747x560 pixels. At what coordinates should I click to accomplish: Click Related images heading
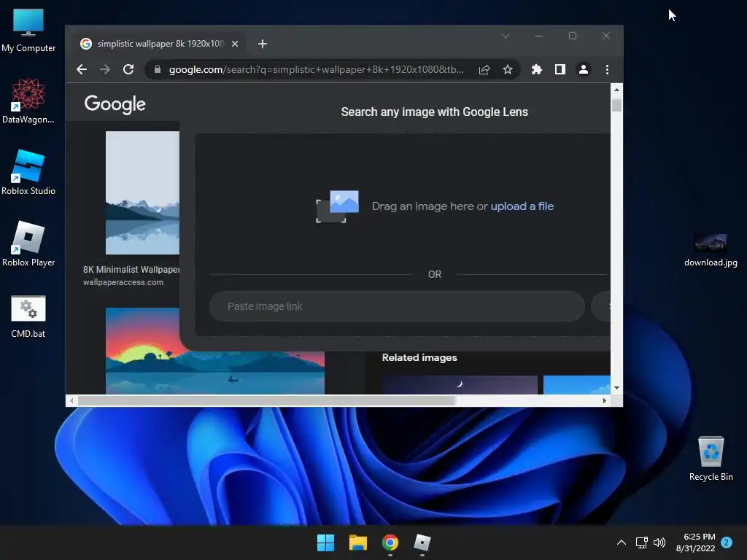pos(419,357)
